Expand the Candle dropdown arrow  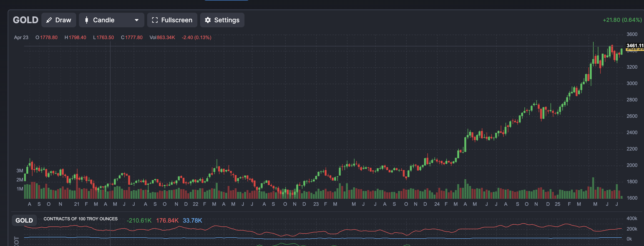[136, 20]
